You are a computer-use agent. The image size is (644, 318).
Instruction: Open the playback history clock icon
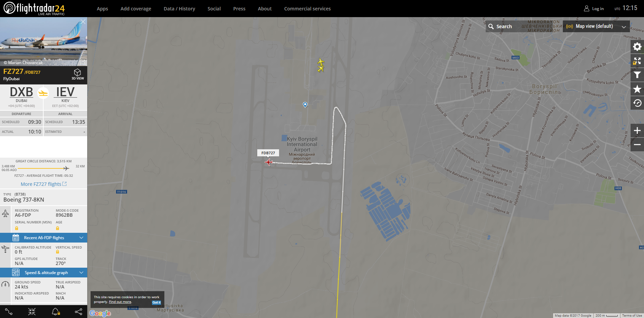coord(637,103)
